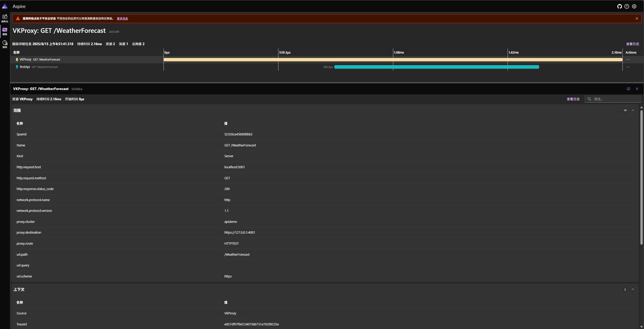Dismiss the telemetry warning banner
The image size is (644, 329).
click(637, 18)
